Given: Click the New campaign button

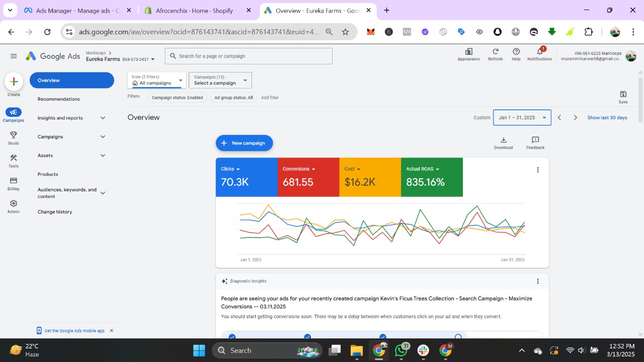Looking at the screenshot, I should coord(245,143).
